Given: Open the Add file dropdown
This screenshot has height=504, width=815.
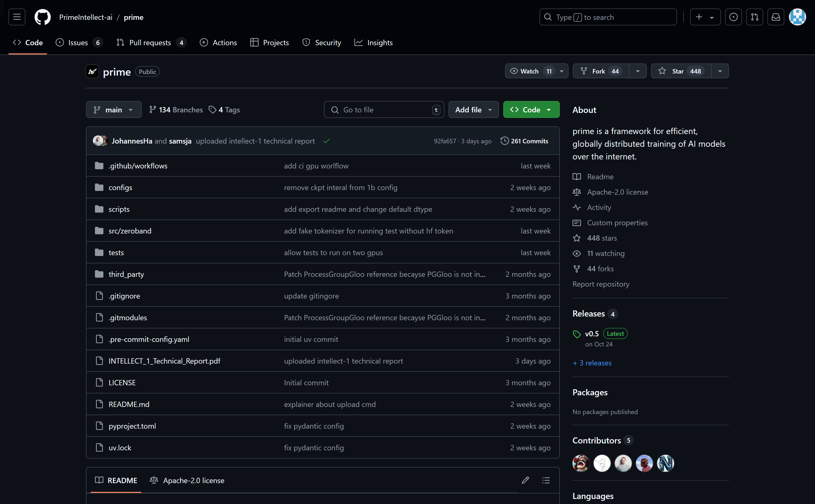Looking at the screenshot, I should tap(473, 110).
